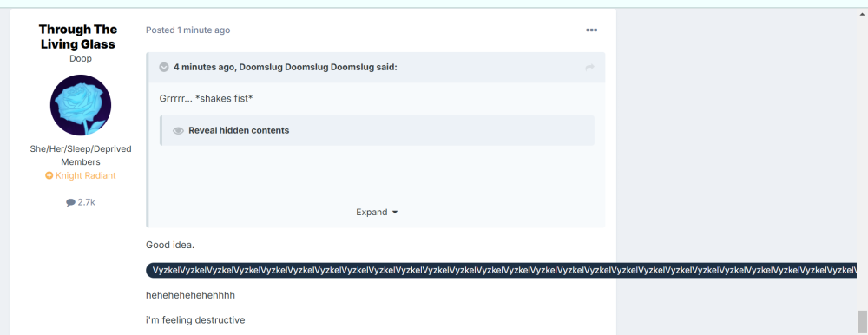The image size is (868, 335).
Task: Click the "Grrrrr... *shakes fist*" quote text
Action: [x=206, y=99]
